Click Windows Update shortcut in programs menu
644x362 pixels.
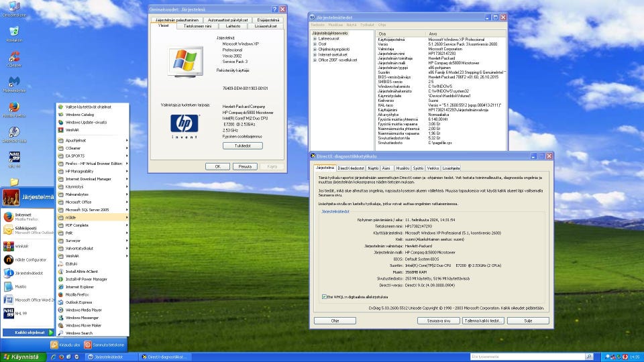pos(85,122)
